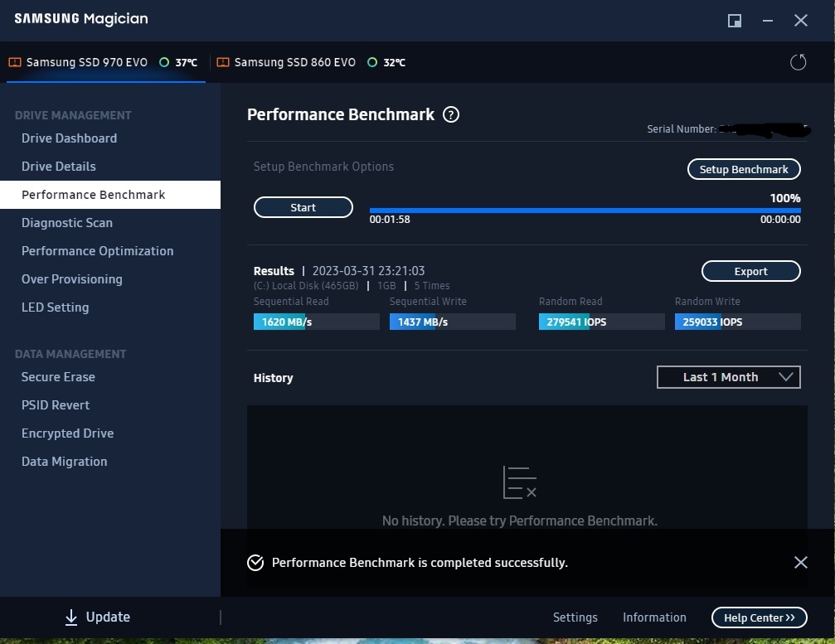835x644 pixels.
Task: Select the Samsung SSD 970 EVO tab
Action: pyautogui.click(x=106, y=62)
